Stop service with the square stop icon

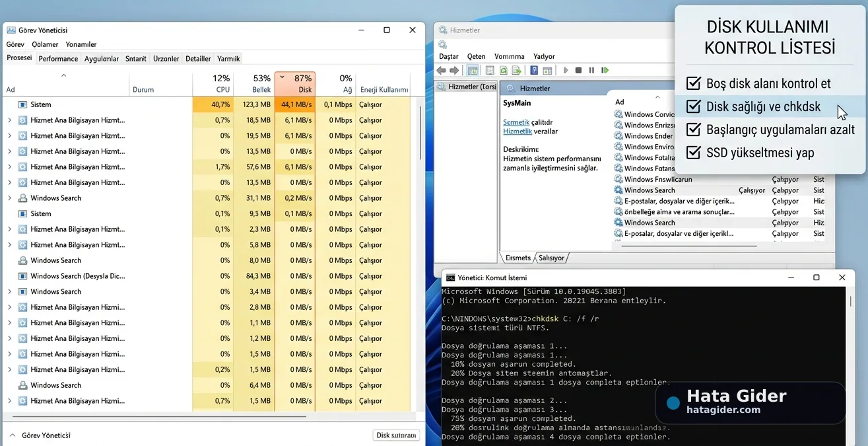[579, 70]
